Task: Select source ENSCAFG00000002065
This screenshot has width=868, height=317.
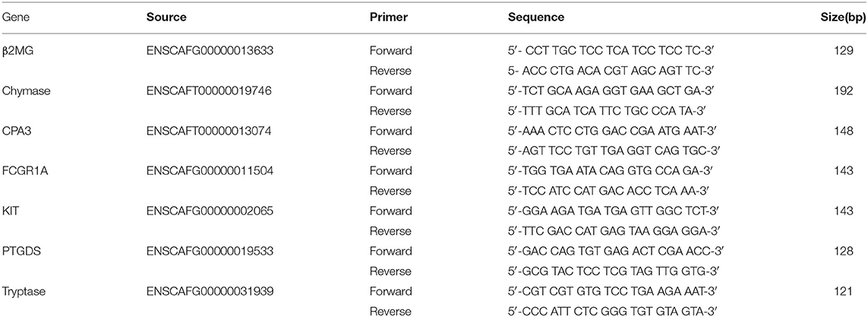Action: pyautogui.click(x=211, y=212)
